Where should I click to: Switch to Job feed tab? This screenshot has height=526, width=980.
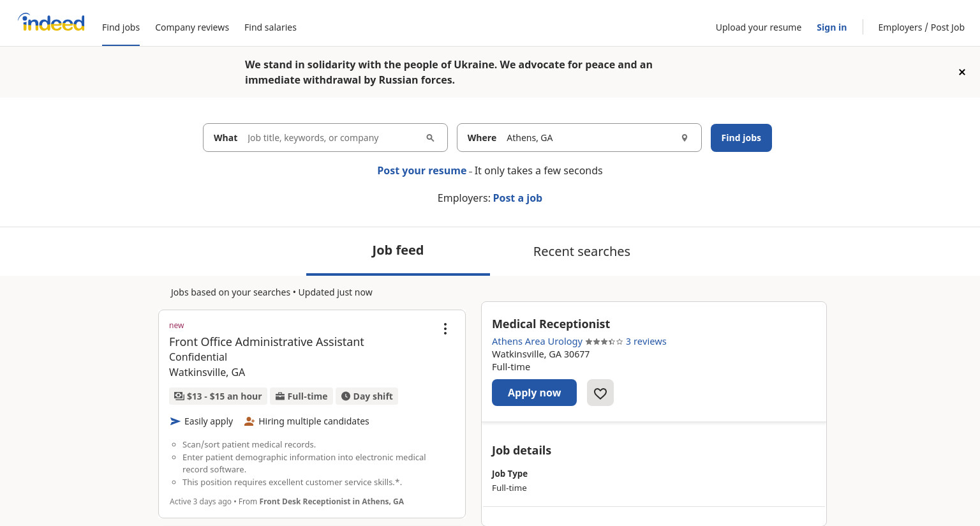point(397,251)
